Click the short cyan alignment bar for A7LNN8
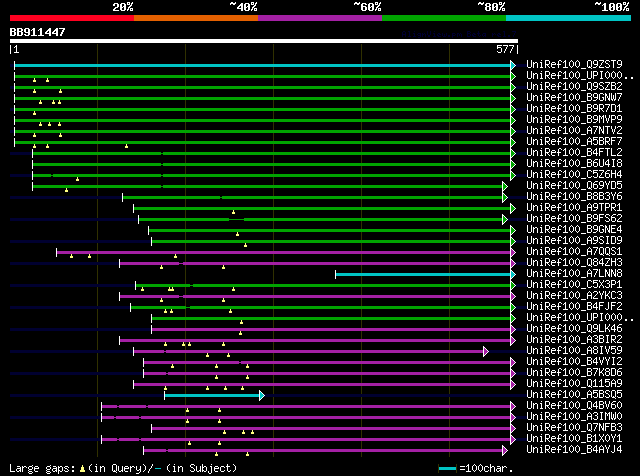Screen dimensions: 640x476 click(423, 274)
